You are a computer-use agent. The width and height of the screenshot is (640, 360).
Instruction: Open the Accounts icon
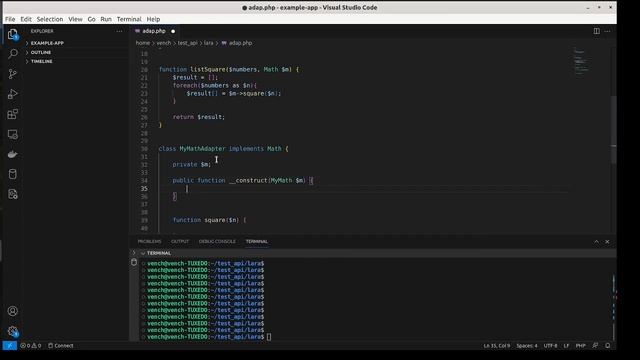13,311
